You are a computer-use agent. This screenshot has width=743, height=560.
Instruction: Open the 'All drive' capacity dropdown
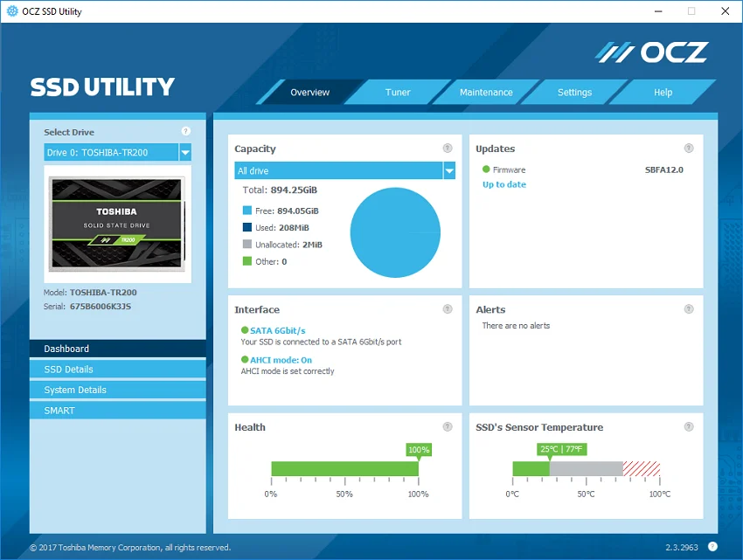click(x=345, y=170)
